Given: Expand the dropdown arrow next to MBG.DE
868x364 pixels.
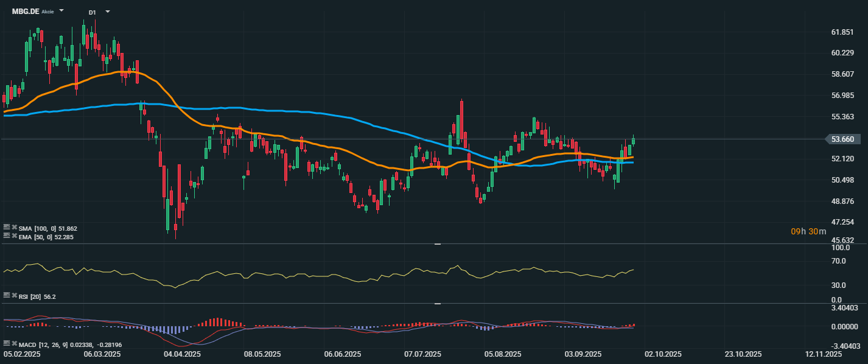Looking at the screenshot, I should pyautogui.click(x=61, y=11).
